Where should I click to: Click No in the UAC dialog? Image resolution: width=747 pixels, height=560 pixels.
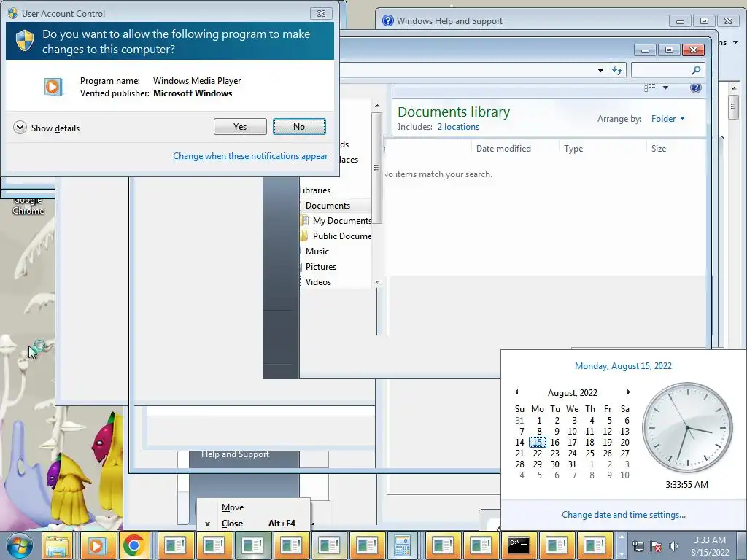(x=299, y=127)
